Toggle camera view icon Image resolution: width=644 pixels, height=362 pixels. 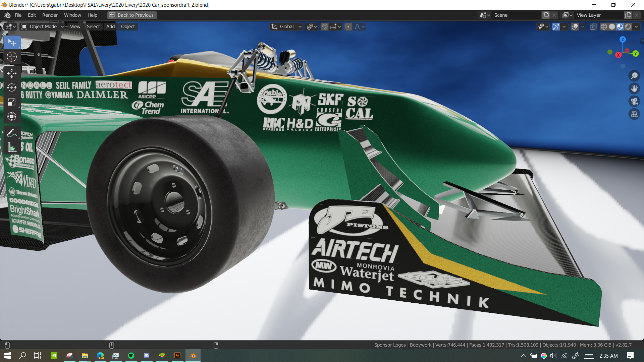coord(634,102)
